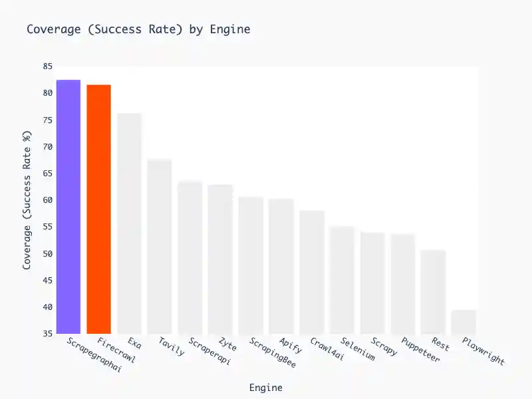The width and height of the screenshot is (532, 399).
Task: Select the Rest bar
Action: (x=433, y=291)
